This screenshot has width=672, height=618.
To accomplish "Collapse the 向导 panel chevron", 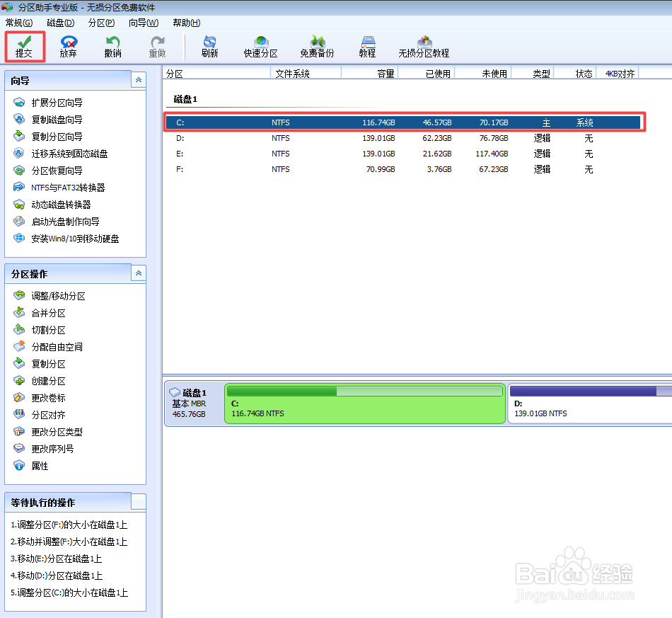I will coord(139,80).
